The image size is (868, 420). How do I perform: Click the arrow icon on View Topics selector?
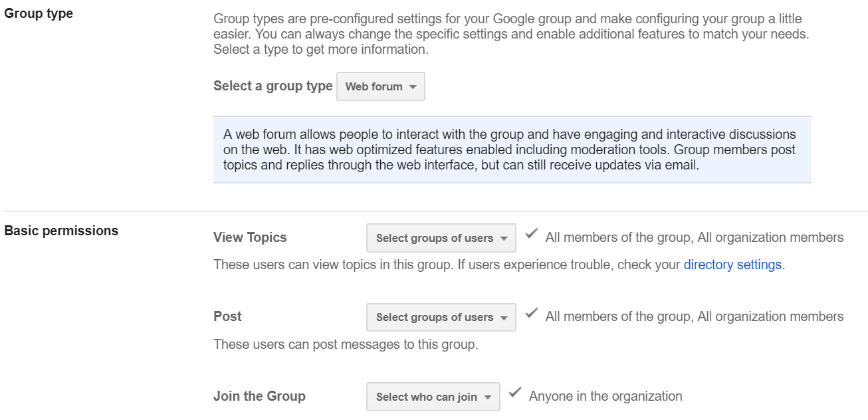coord(504,239)
